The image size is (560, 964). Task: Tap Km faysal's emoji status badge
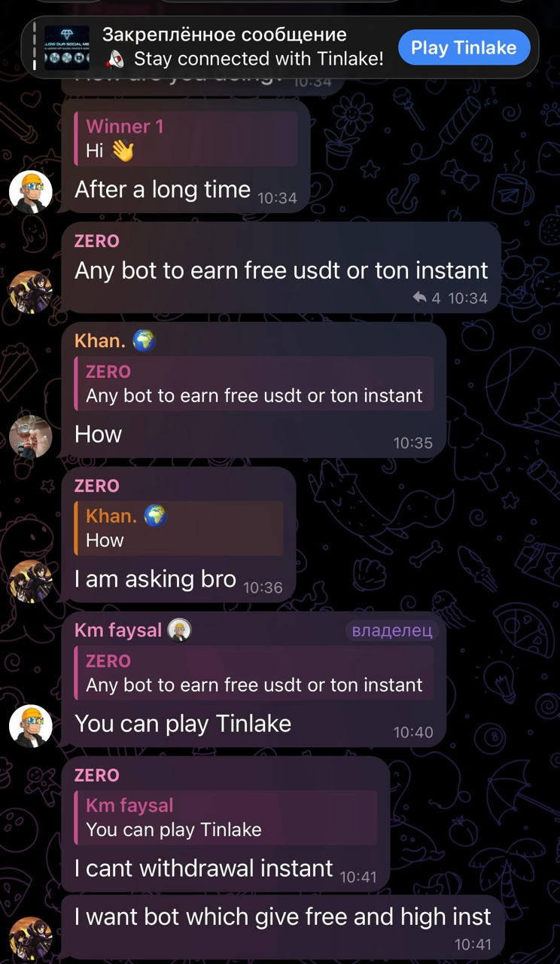pyautogui.click(x=179, y=630)
